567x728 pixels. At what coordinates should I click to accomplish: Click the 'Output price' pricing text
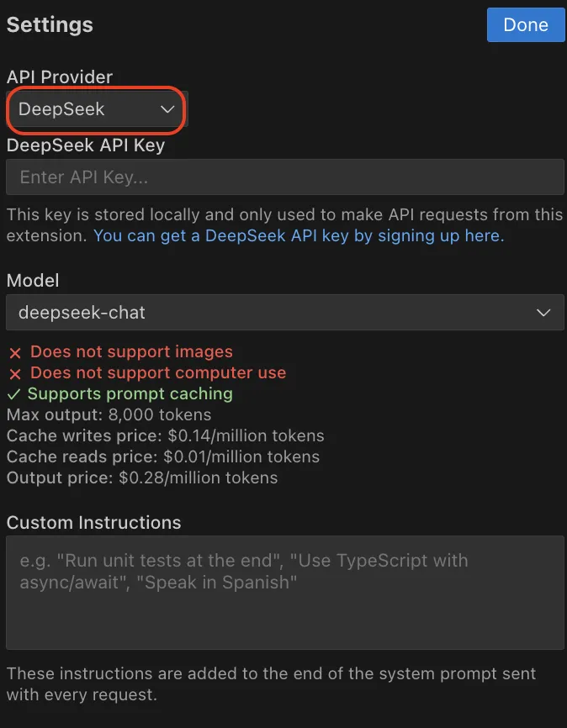click(141, 477)
